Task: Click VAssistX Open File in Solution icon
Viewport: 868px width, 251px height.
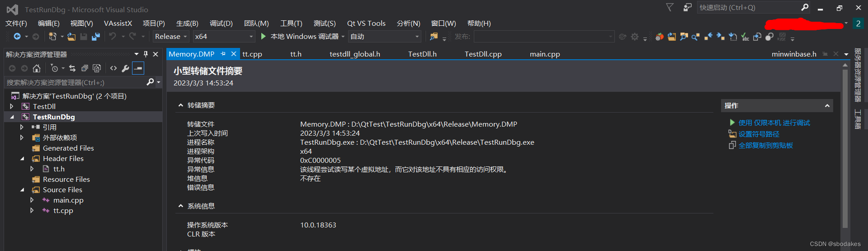Action: point(672,37)
